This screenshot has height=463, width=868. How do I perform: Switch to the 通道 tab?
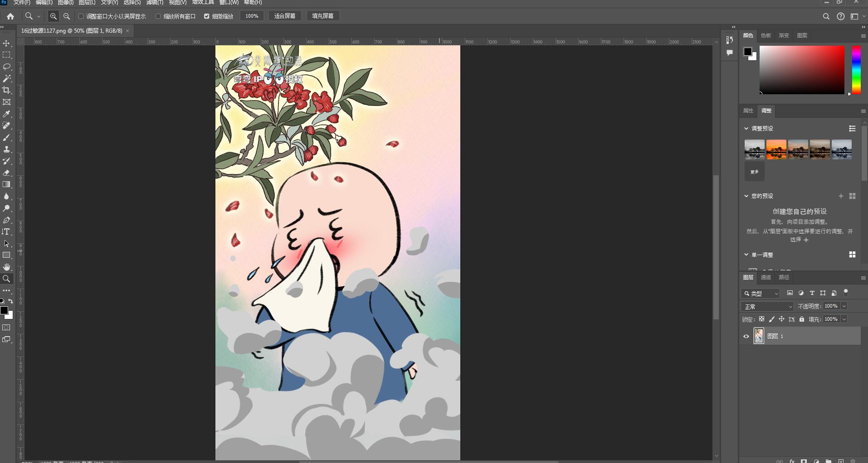click(766, 277)
